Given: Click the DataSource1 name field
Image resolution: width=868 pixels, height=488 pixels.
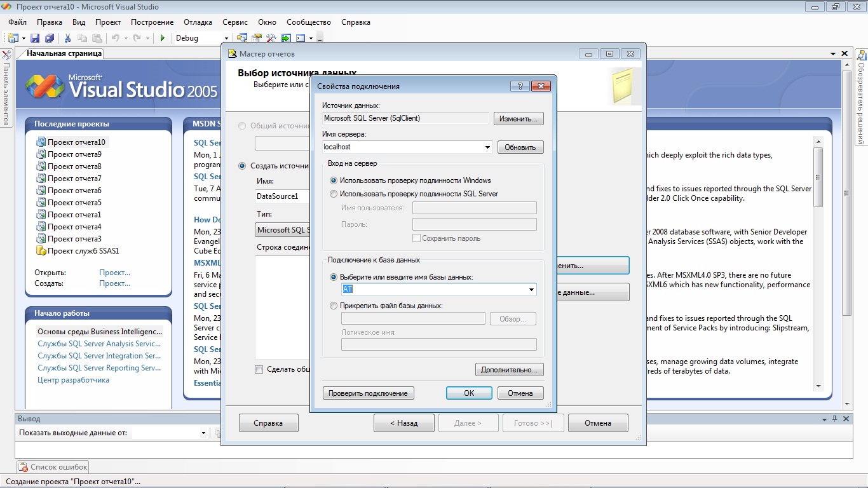Looking at the screenshot, I should pos(282,196).
